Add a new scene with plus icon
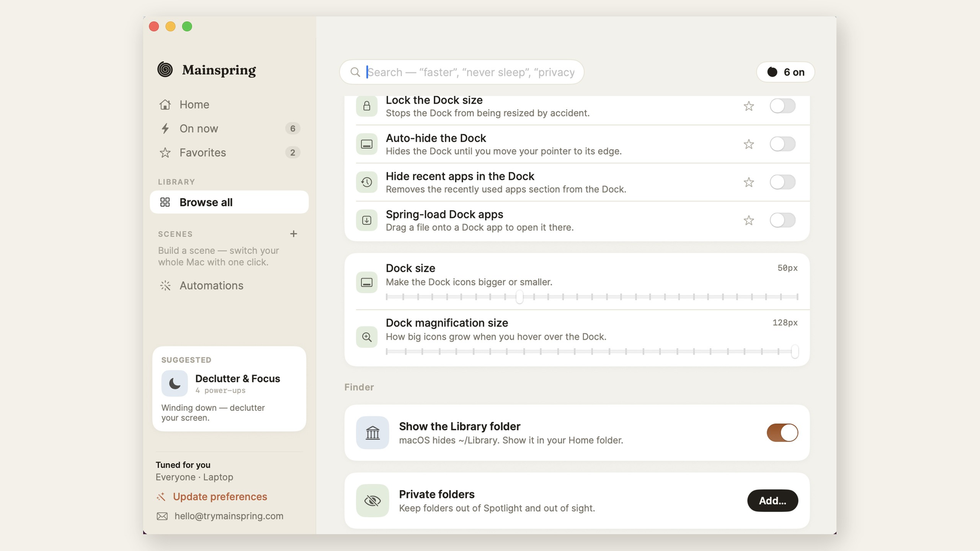 click(x=293, y=234)
